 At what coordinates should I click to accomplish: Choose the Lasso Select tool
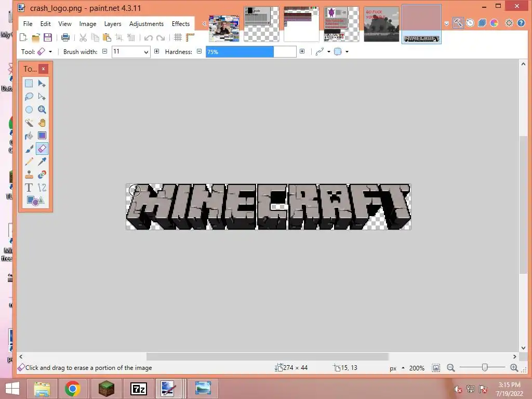point(29,96)
